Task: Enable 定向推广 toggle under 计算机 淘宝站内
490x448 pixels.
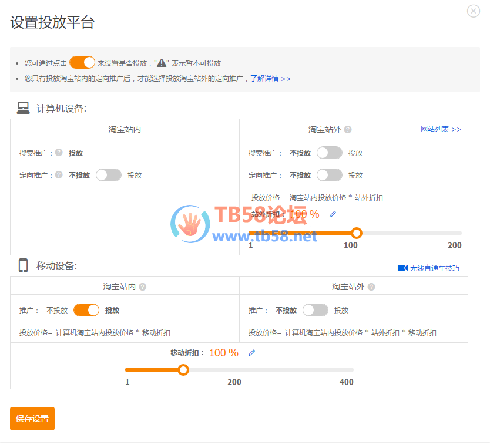Action: coord(109,175)
